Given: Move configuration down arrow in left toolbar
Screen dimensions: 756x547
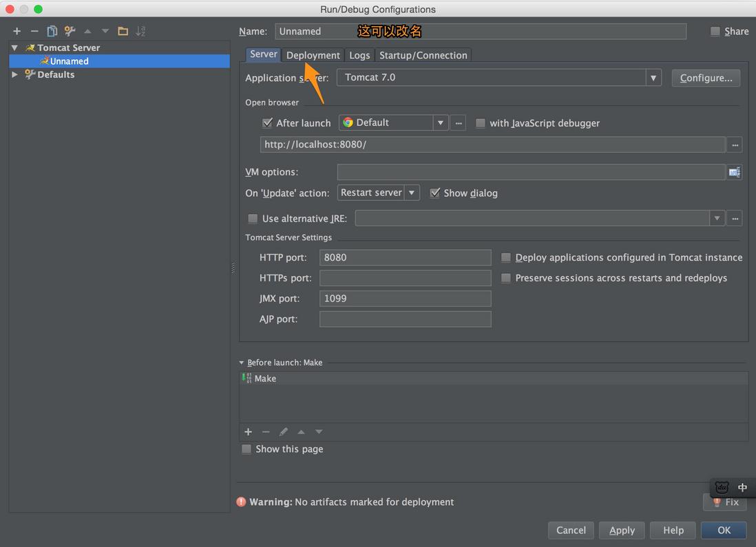Looking at the screenshot, I should tap(105, 32).
